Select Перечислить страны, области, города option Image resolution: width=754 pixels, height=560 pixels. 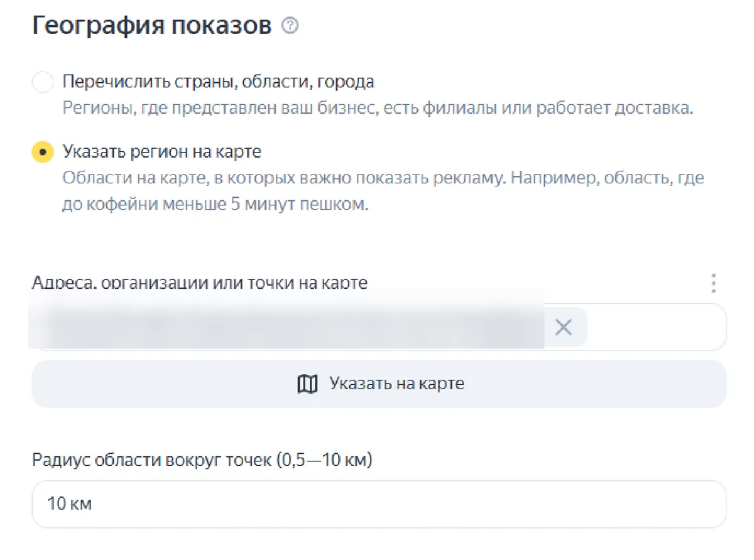(x=42, y=82)
